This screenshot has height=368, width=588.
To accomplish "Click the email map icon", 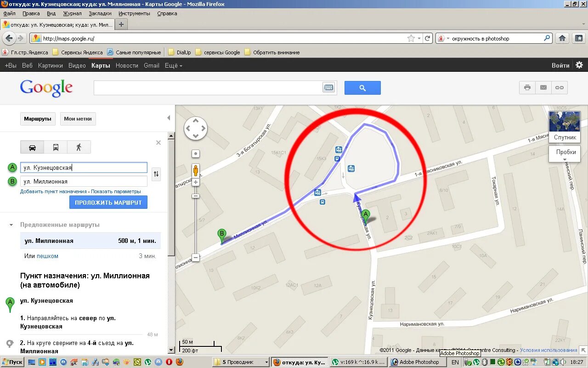I will (x=543, y=87).
